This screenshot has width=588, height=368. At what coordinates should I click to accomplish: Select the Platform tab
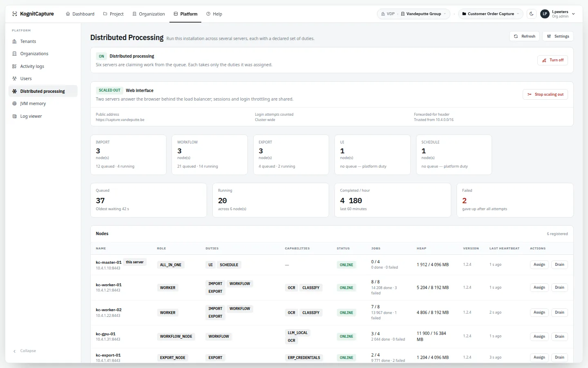[x=185, y=14]
